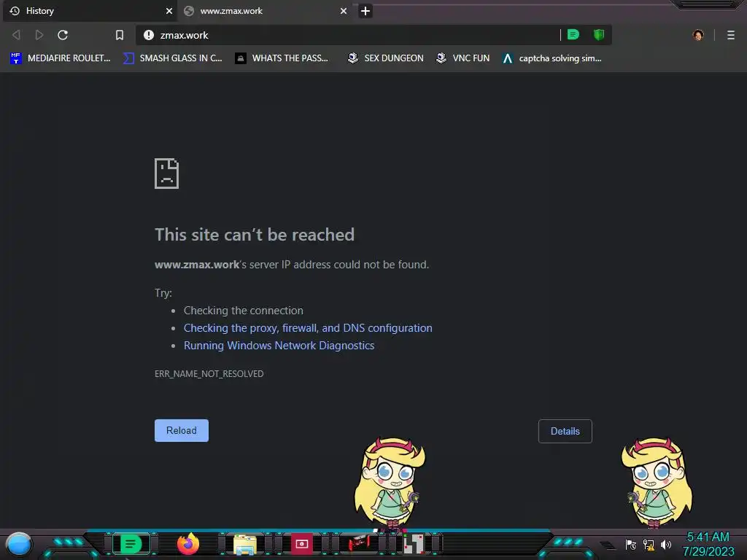Open MEDIAFIRE ROULET... bookmark
This screenshot has width=747, height=560.
(x=60, y=58)
